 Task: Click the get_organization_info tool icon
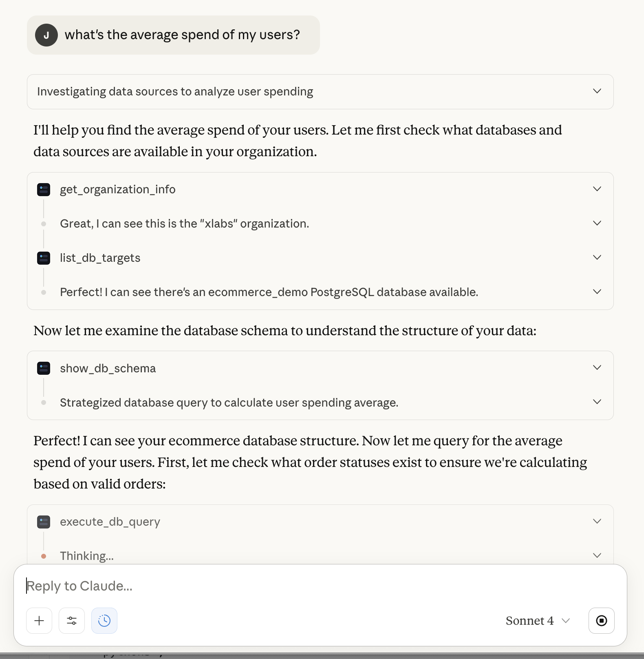click(44, 190)
